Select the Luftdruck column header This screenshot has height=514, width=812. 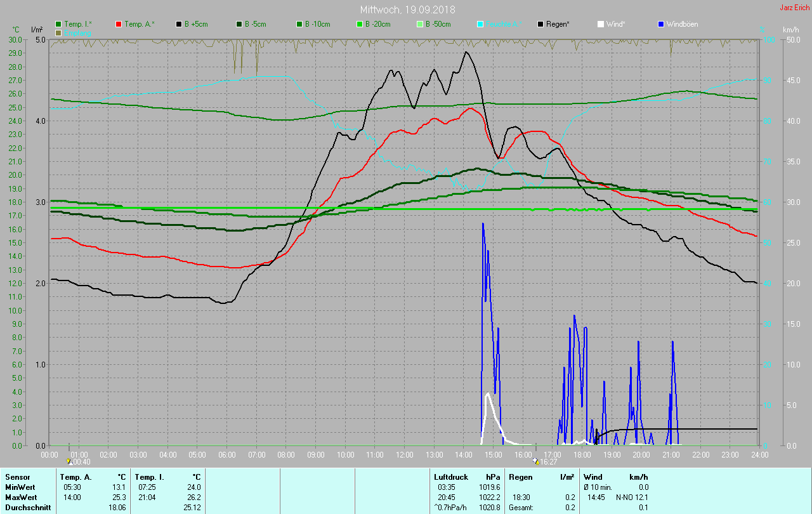coord(450,477)
